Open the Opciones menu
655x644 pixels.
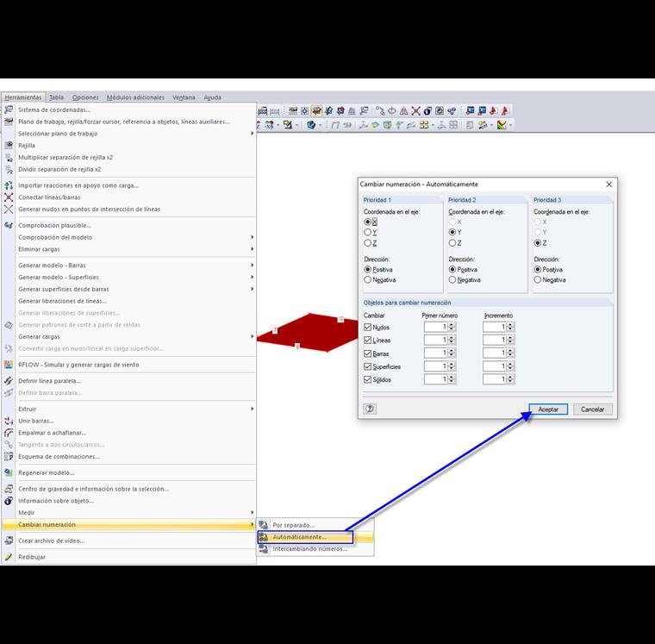(x=85, y=97)
